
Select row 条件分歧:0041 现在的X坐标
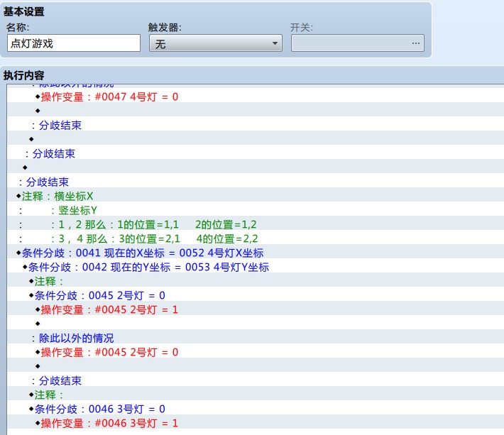[x=256, y=253]
